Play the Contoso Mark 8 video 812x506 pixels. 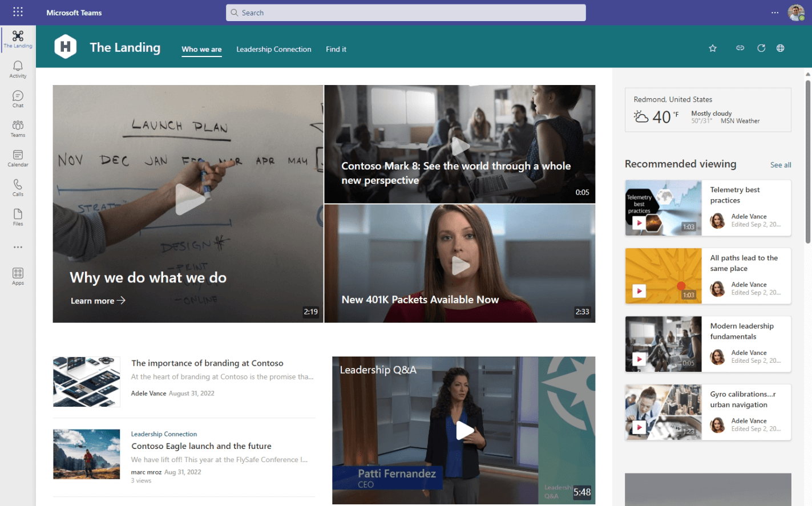pos(460,147)
